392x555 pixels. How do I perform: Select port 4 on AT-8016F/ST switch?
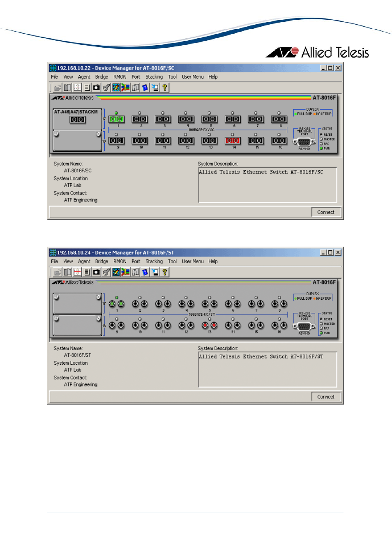coord(186,304)
